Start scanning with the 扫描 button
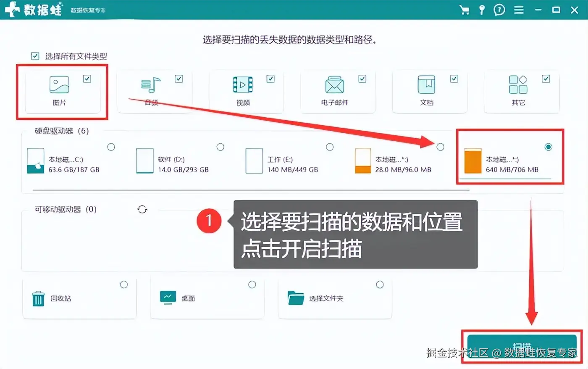This screenshot has height=369, width=588. [x=522, y=348]
